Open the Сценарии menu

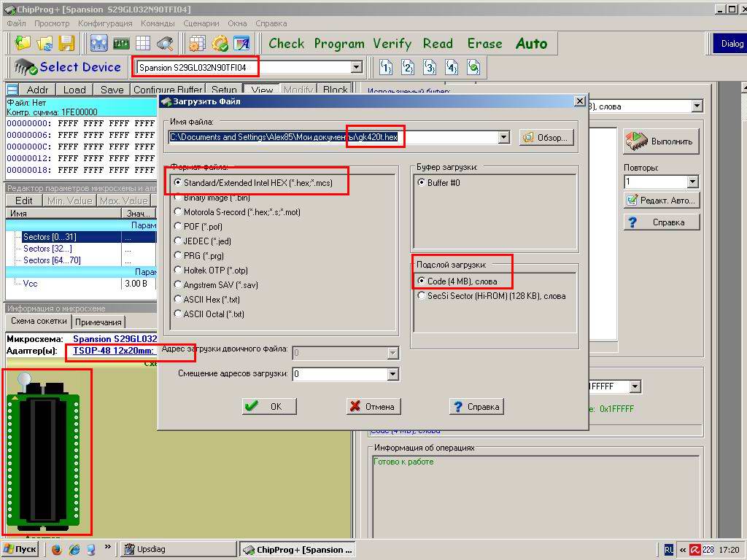pyautogui.click(x=201, y=23)
